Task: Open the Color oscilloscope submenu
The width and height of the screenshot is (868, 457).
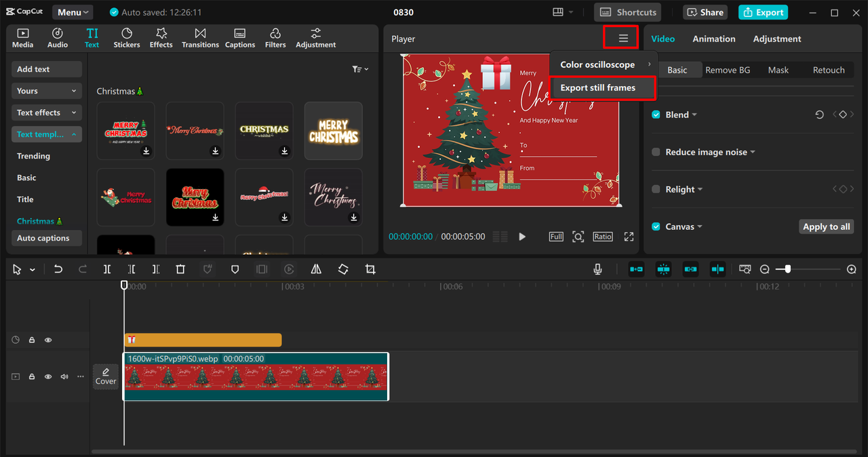Action: (x=603, y=64)
